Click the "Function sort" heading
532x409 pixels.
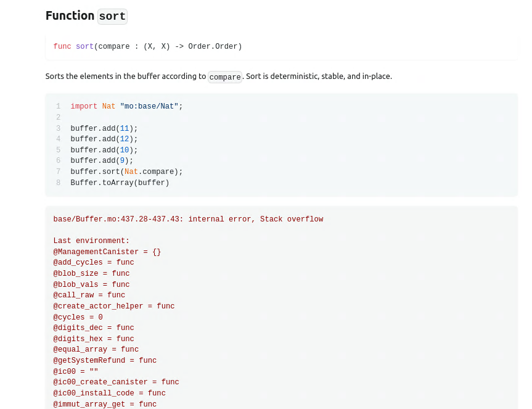click(x=86, y=16)
